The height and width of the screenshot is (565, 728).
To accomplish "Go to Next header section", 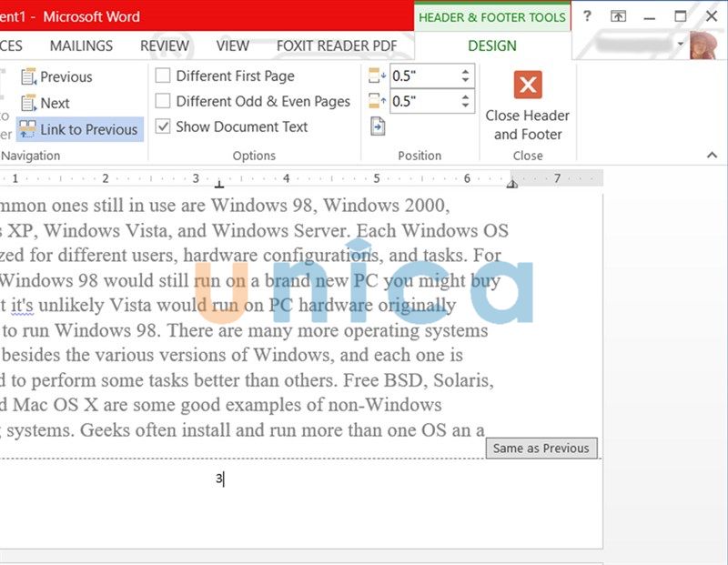I will tap(45, 103).
